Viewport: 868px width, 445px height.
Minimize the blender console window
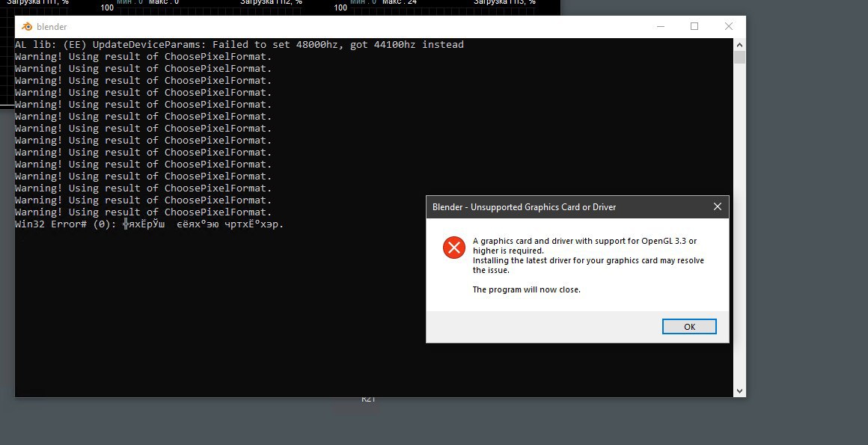pos(661,27)
